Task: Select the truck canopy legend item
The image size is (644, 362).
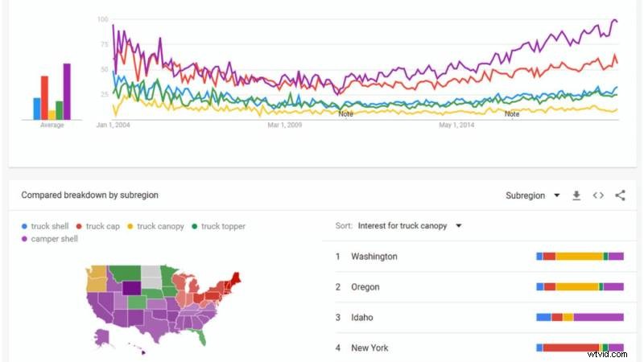Action: coord(160,227)
